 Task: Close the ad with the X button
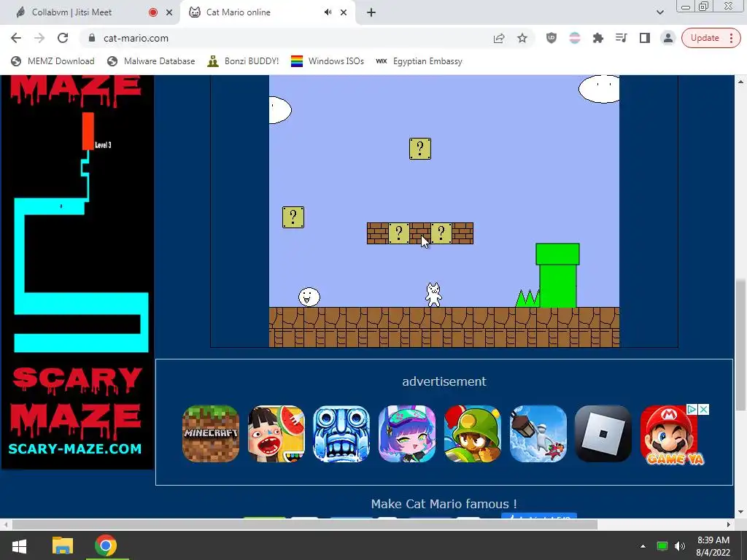[x=704, y=410]
